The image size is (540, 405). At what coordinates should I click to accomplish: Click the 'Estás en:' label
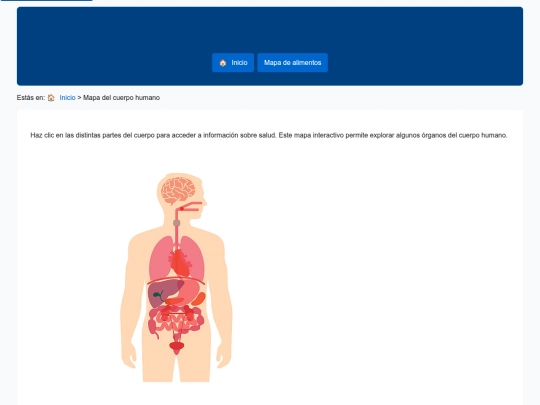pos(31,98)
